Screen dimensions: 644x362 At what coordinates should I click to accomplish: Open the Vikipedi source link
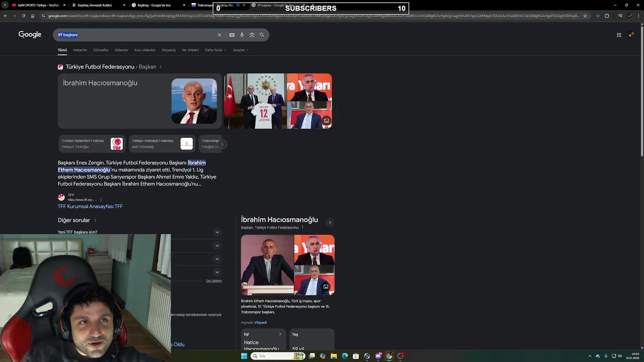tap(260, 322)
